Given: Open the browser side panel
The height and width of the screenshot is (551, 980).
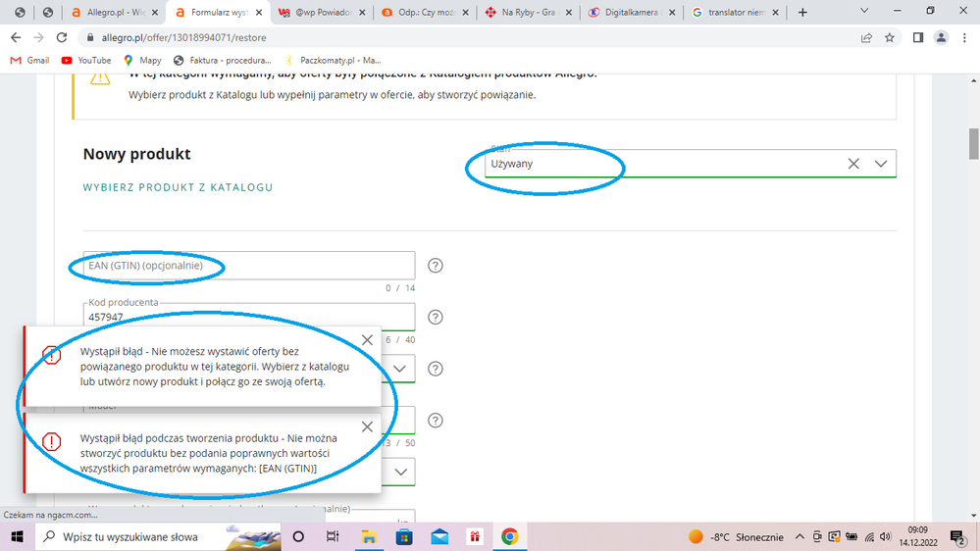Looking at the screenshot, I should (918, 37).
